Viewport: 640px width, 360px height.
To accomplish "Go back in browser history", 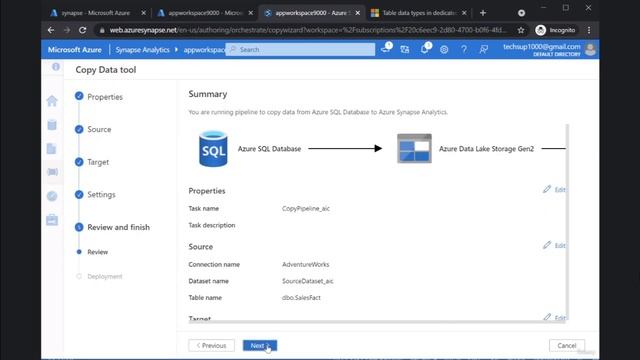I will coord(51,30).
